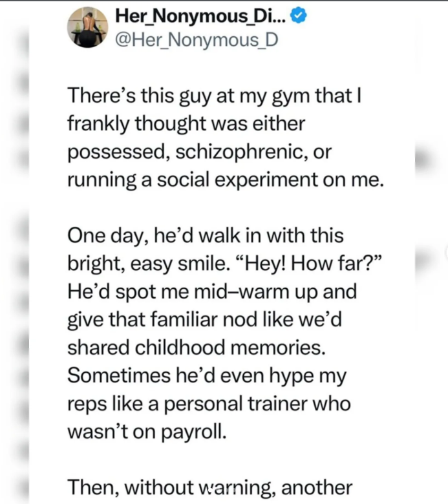Screen dimensions: 448x504
Task: Click the line "Sometimes he'd even hype my"
Action: tap(207, 375)
